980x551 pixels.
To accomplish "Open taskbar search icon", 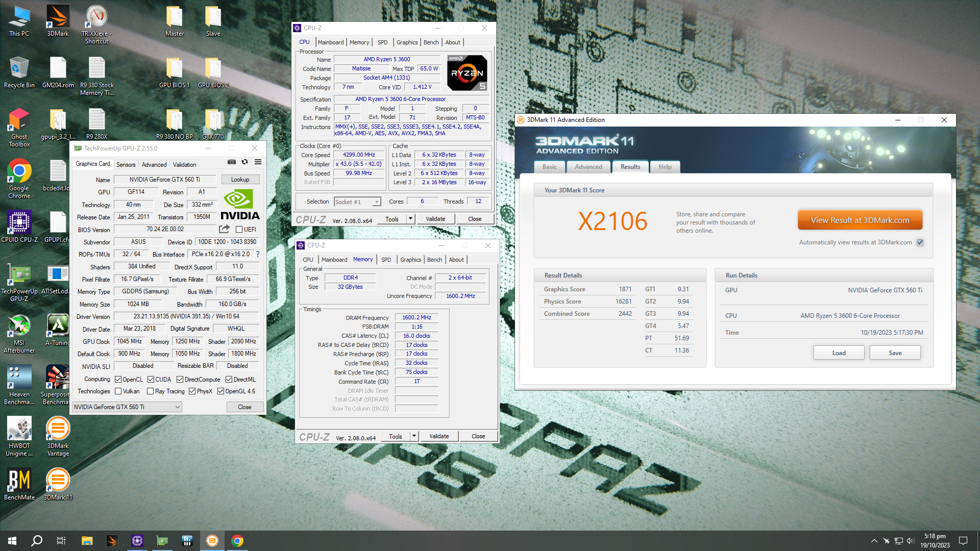I will (x=37, y=541).
